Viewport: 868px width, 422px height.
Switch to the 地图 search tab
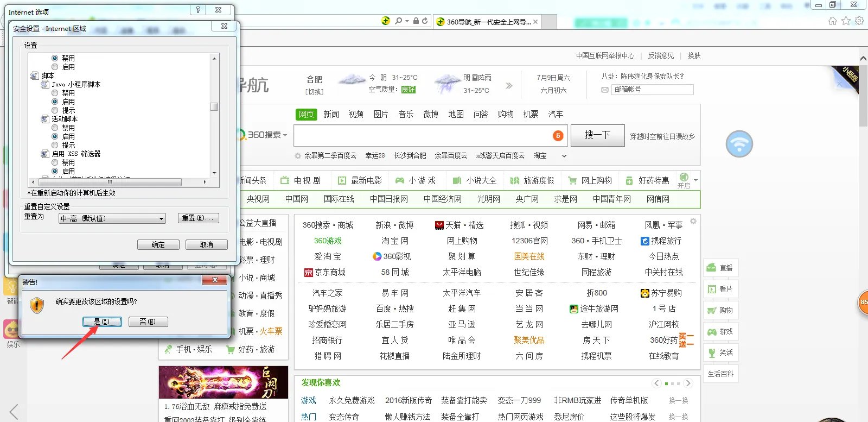[456, 114]
